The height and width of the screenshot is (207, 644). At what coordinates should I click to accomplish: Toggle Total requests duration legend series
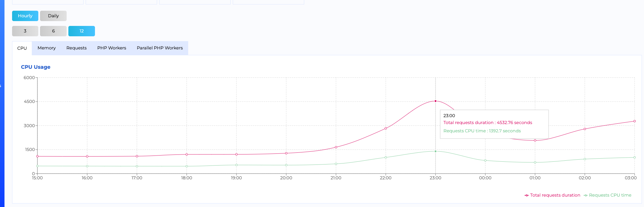click(555, 195)
